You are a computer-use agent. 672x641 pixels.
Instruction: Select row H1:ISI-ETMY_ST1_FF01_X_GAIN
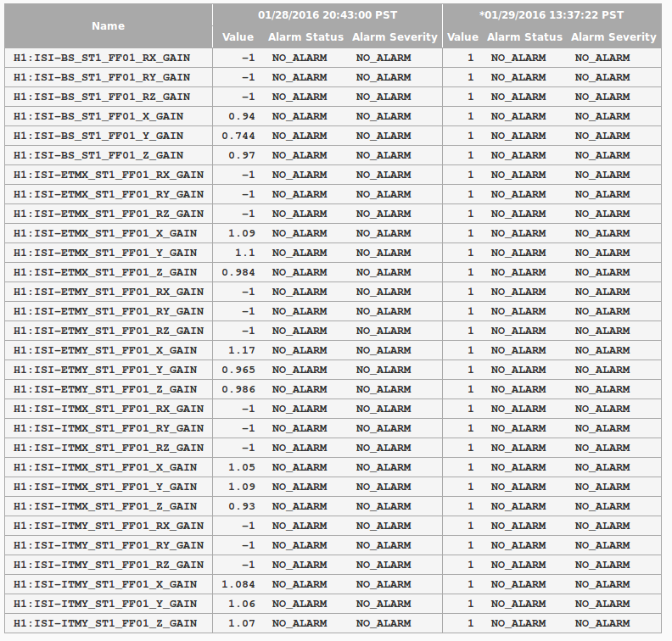tap(333, 350)
